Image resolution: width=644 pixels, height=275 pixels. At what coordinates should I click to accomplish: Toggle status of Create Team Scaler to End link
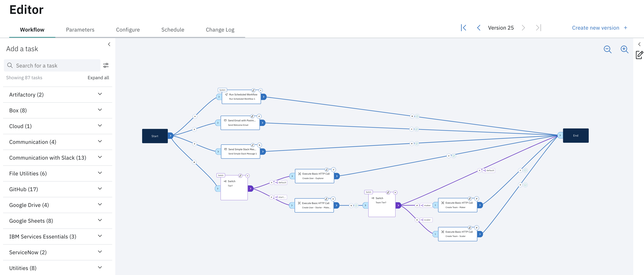point(525,185)
